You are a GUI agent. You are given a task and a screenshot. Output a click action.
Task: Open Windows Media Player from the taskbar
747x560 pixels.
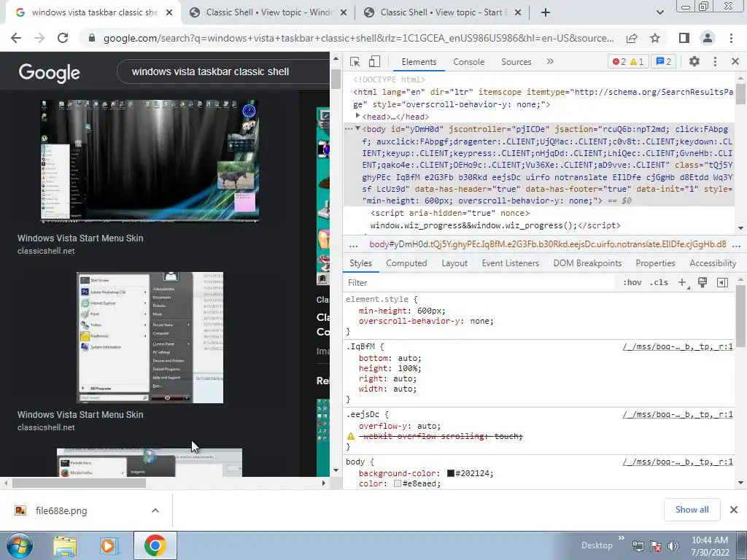(x=109, y=545)
